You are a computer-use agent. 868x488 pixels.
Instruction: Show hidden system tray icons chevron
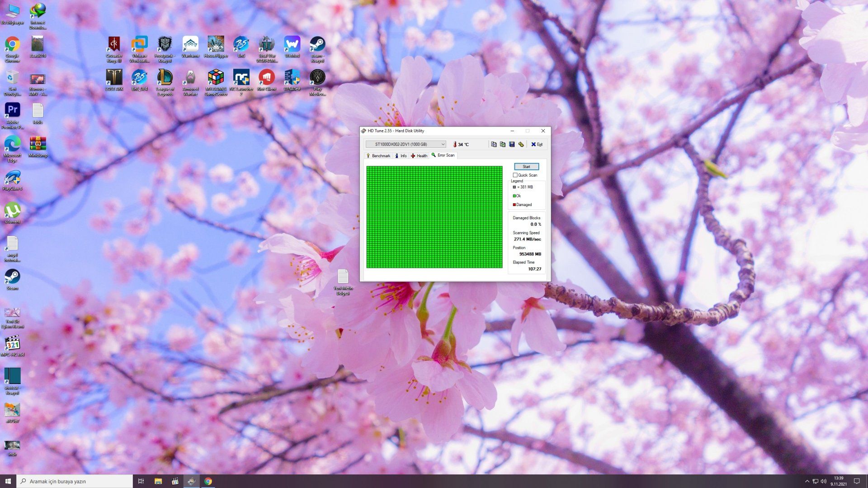click(x=807, y=481)
